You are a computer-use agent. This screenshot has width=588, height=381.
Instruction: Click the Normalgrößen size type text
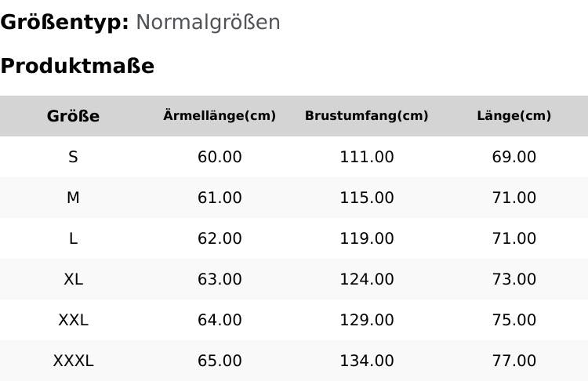pyautogui.click(x=208, y=22)
